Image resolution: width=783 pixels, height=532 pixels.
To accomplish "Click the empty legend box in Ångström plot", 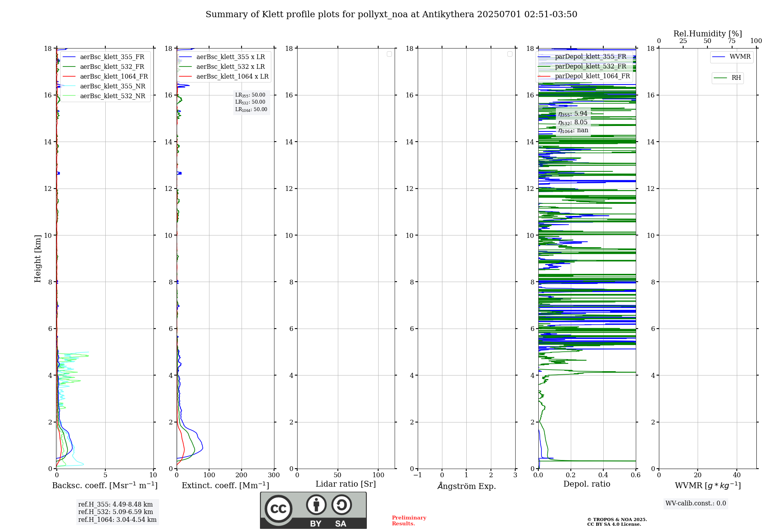I will click(510, 54).
